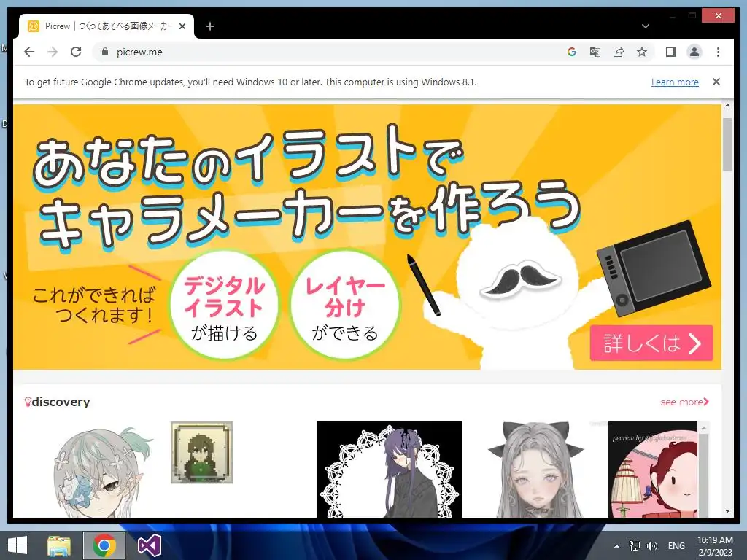Click the page vertical scrollbar thumb
Screen dimensions: 747x560
[x=727, y=144]
